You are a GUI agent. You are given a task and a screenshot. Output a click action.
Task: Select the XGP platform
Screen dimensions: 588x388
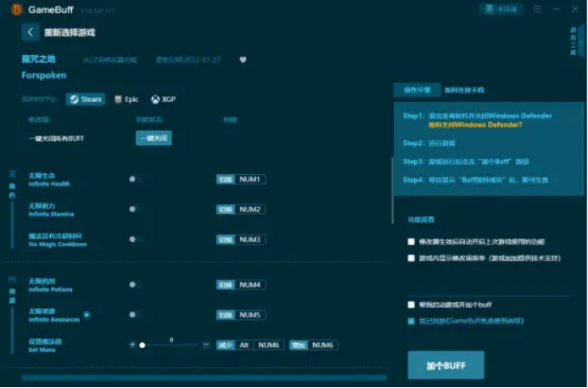point(163,99)
